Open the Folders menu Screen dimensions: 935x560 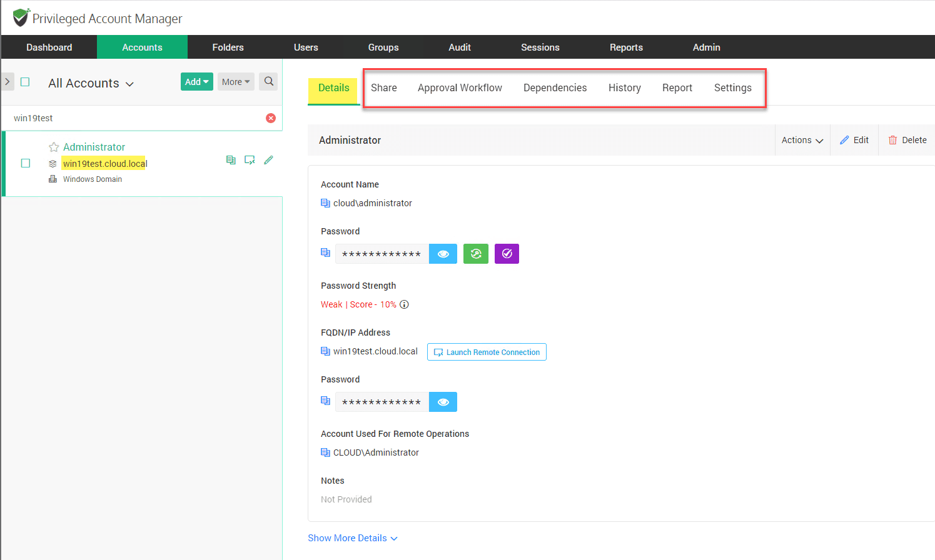[228, 47]
